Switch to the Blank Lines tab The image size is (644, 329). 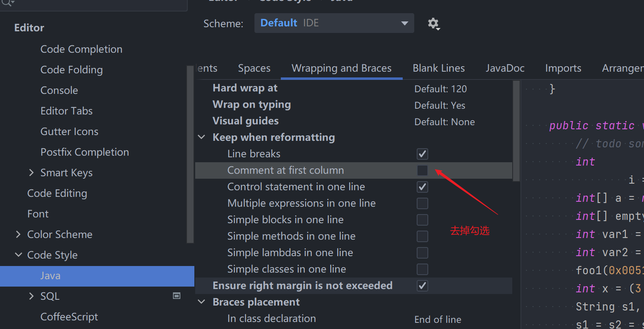pyautogui.click(x=439, y=68)
